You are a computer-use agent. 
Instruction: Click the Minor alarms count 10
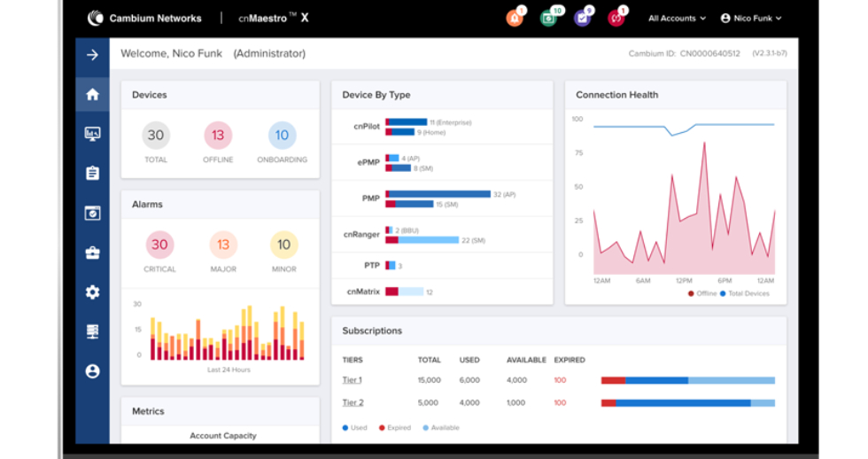pos(284,245)
